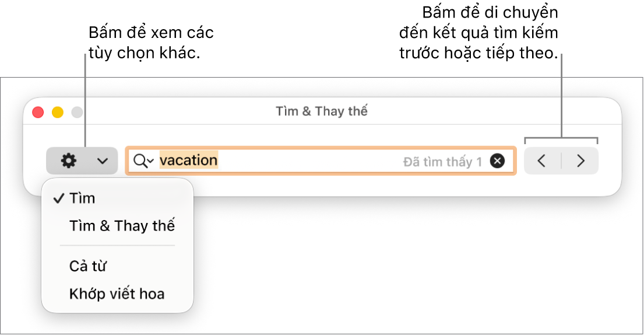Open the magnifying glass search menu

pyautogui.click(x=144, y=161)
